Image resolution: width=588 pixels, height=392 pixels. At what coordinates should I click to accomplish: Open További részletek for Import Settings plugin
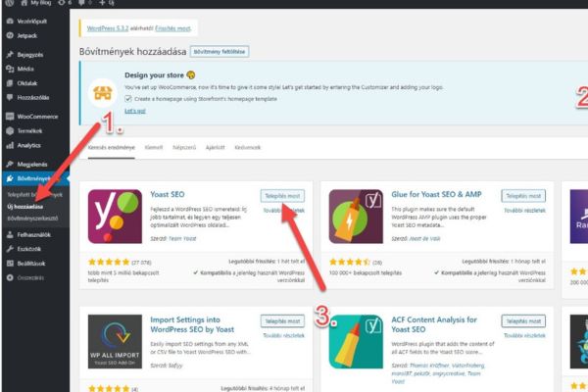[x=284, y=335]
